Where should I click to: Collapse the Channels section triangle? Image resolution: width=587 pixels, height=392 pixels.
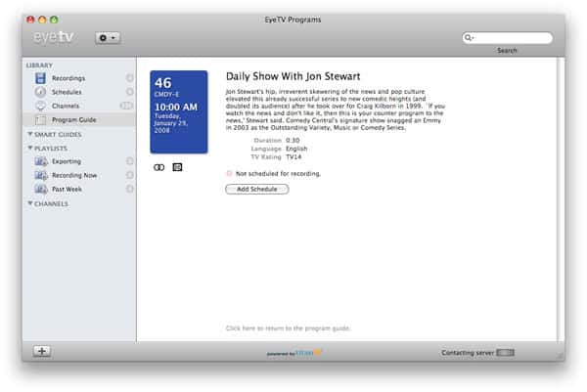30,203
